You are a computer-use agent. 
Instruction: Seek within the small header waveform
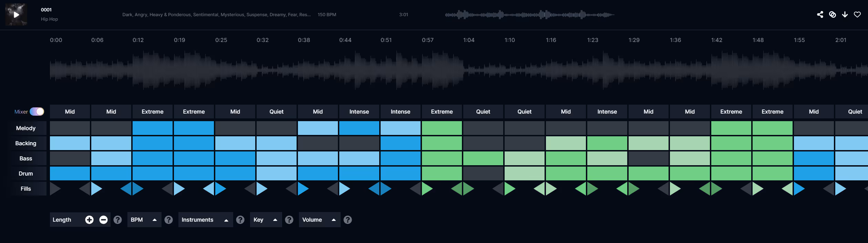click(x=530, y=14)
